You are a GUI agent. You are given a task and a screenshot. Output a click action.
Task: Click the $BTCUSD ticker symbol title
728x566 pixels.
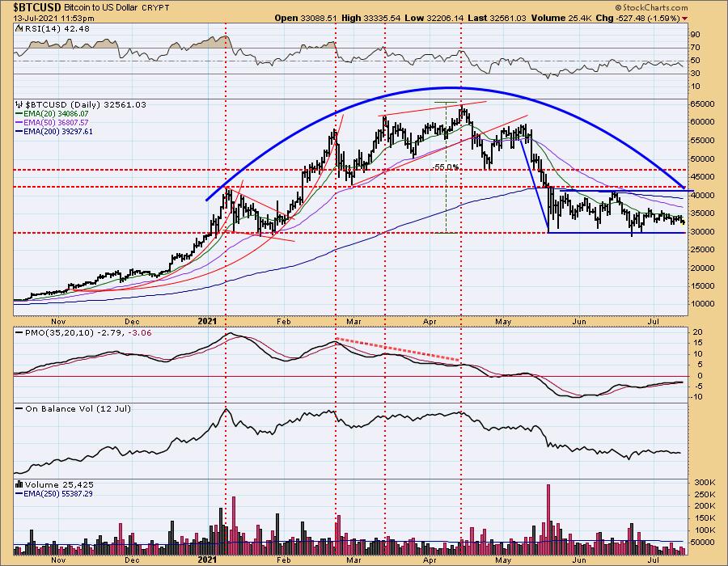pyautogui.click(x=36, y=7)
